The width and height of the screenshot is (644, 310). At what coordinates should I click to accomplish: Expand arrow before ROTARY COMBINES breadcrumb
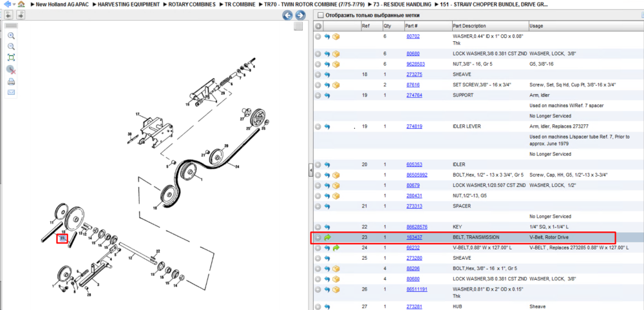(x=165, y=5)
